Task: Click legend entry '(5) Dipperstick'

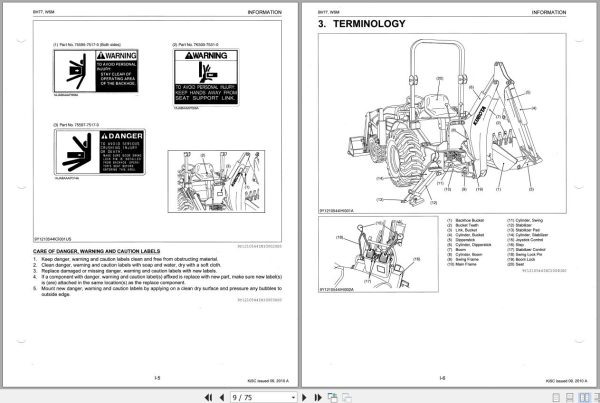Action: tap(461, 240)
